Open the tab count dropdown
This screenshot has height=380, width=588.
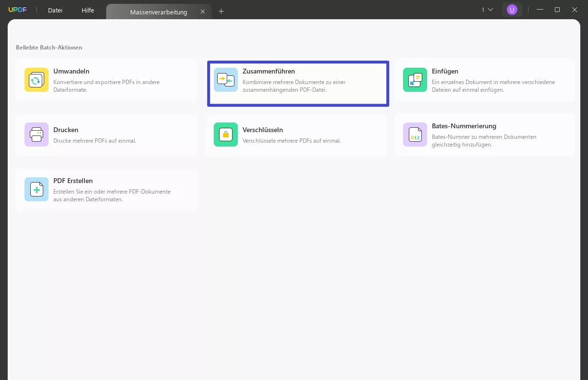[486, 9]
